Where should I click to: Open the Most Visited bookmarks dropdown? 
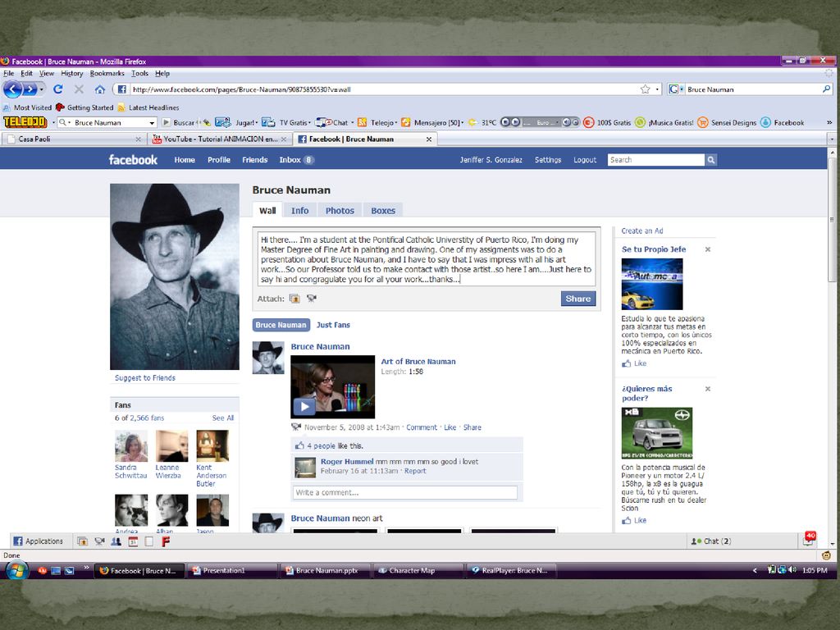pos(27,107)
